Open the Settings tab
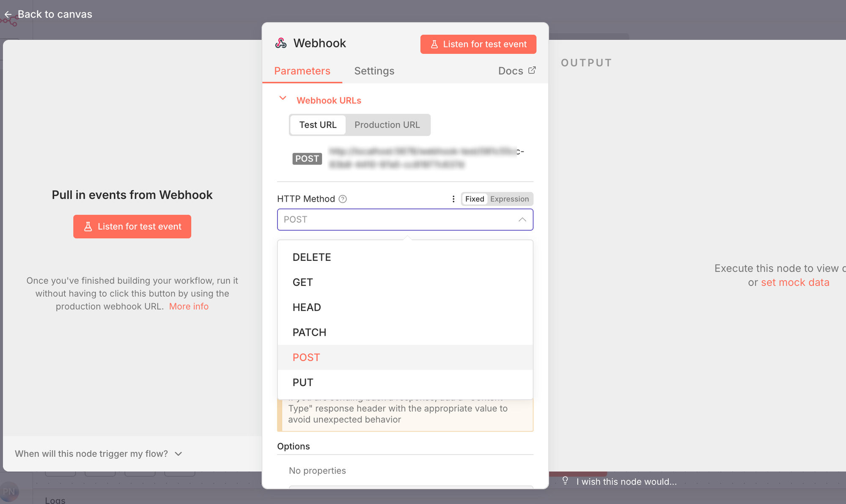Screen dimensions: 846x504 click(x=374, y=71)
